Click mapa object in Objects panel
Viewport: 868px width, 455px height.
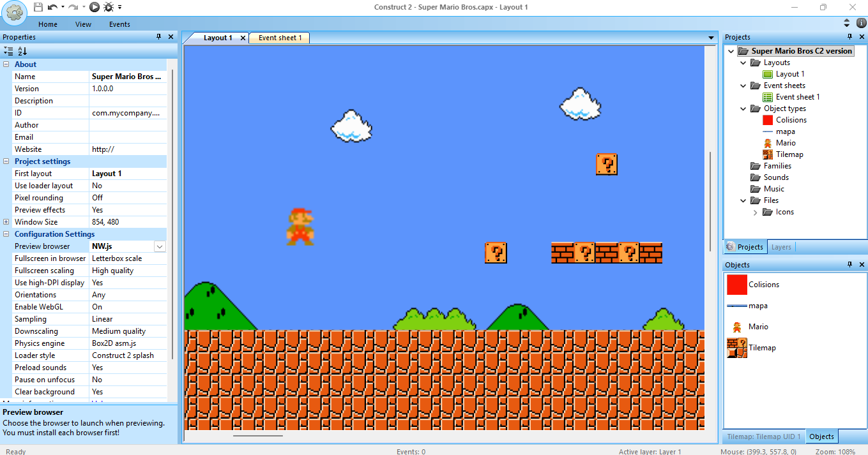click(x=747, y=306)
